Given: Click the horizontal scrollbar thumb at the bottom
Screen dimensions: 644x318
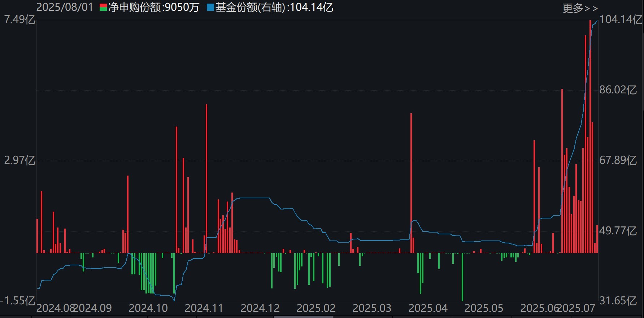Looking at the screenshot, I should [303, 317].
